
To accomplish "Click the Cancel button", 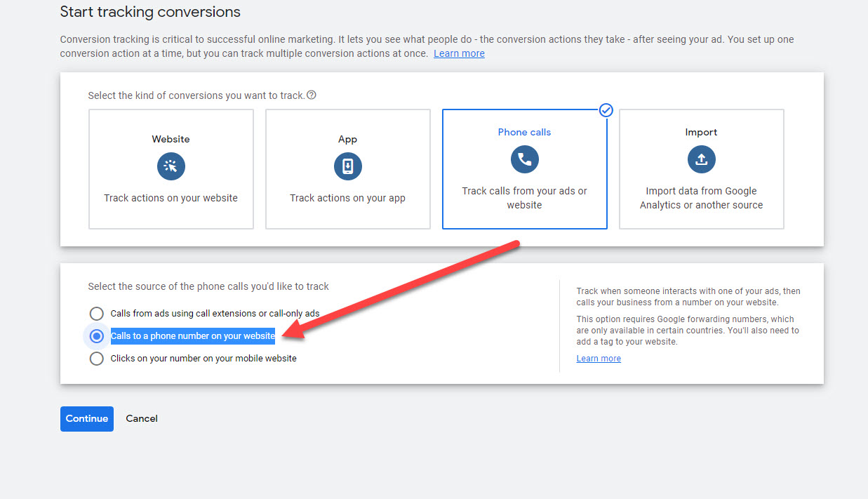I will click(142, 418).
